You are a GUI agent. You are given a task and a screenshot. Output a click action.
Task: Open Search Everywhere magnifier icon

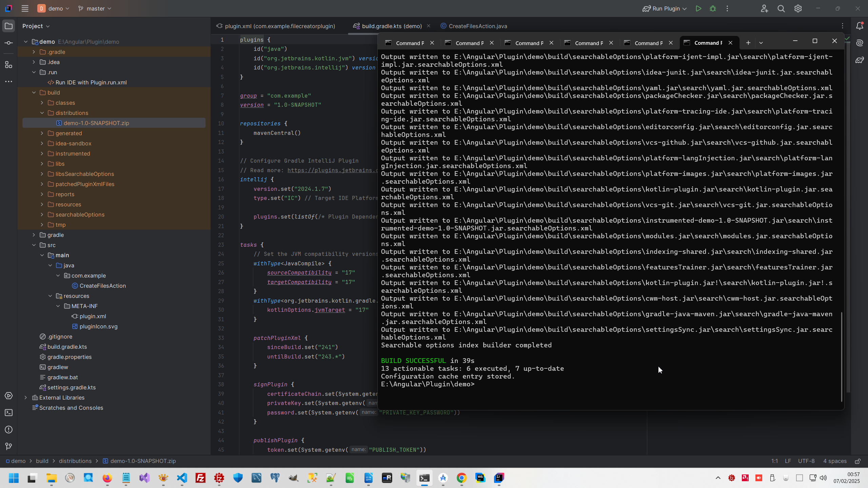click(x=781, y=8)
